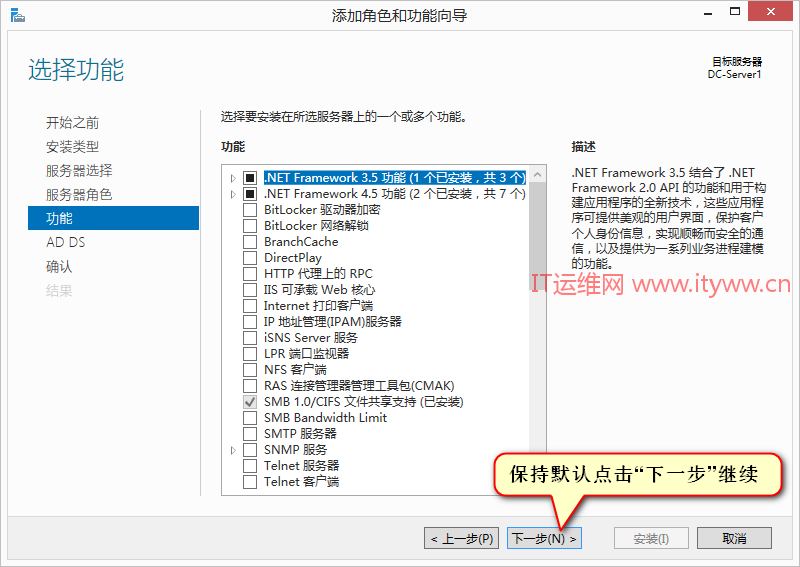Check IP 地址管理(IPAM)服务器 checkbox
Image resolution: width=800 pixels, height=567 pixels.
click(250, 322)
